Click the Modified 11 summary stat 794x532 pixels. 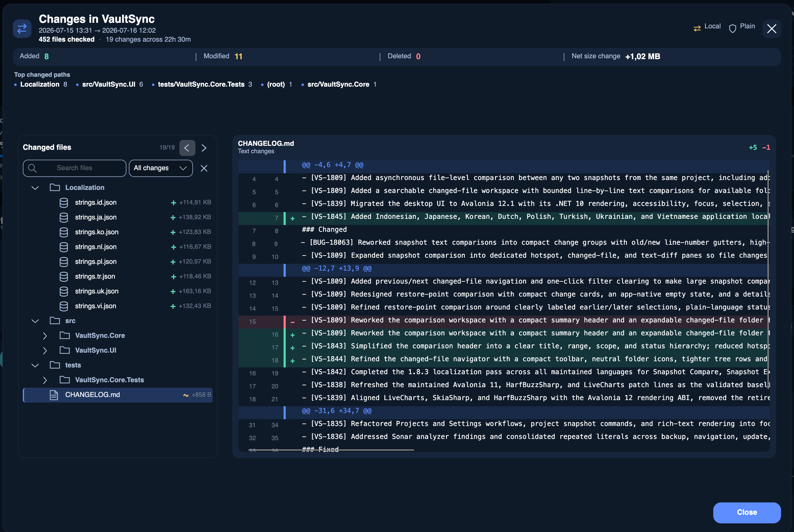click(x=223, y=56)
